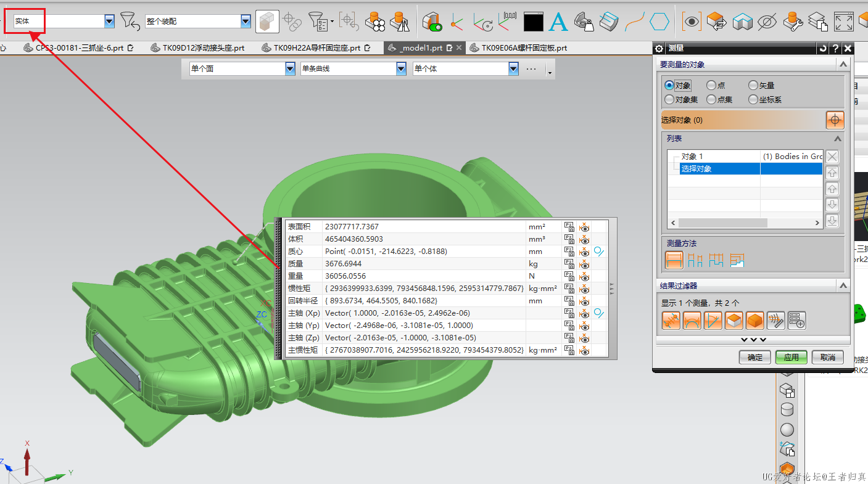This screenshot has height=484, width=868.
Task: Click the orange cylinder with wrench icon
Action: (793, 22)
